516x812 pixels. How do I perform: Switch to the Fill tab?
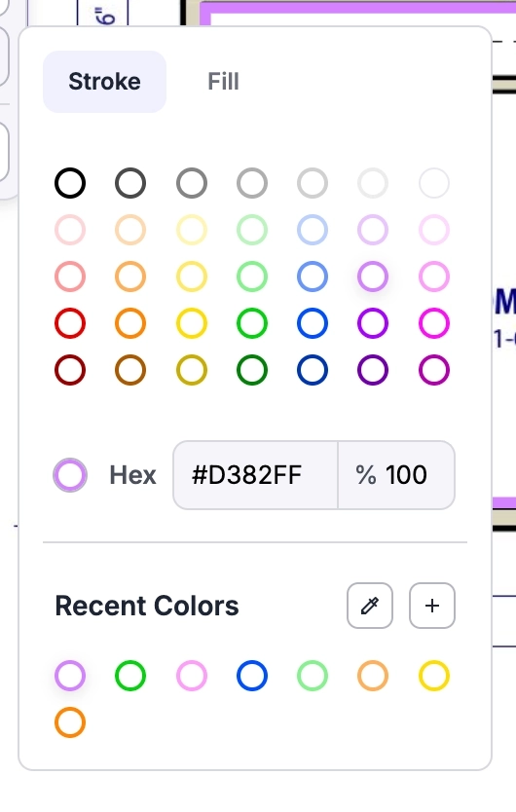point(223,82)
